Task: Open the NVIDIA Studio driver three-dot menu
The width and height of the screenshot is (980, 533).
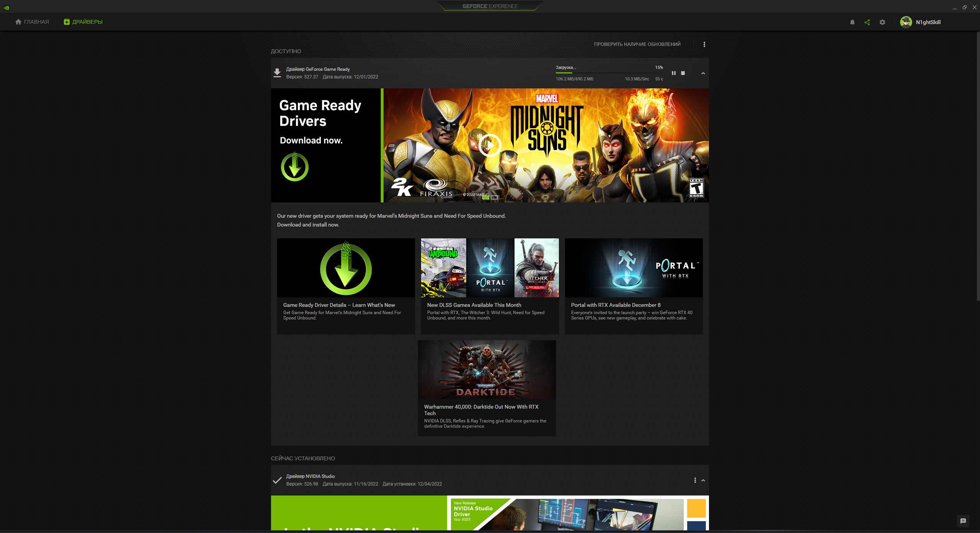Action: (695, 480)
